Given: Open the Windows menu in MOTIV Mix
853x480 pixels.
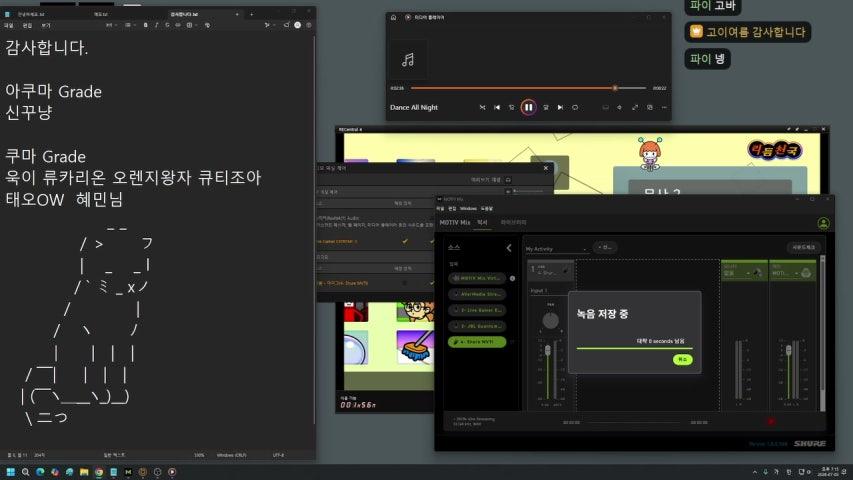Looking at the screenshot, I should click(468, 208).
